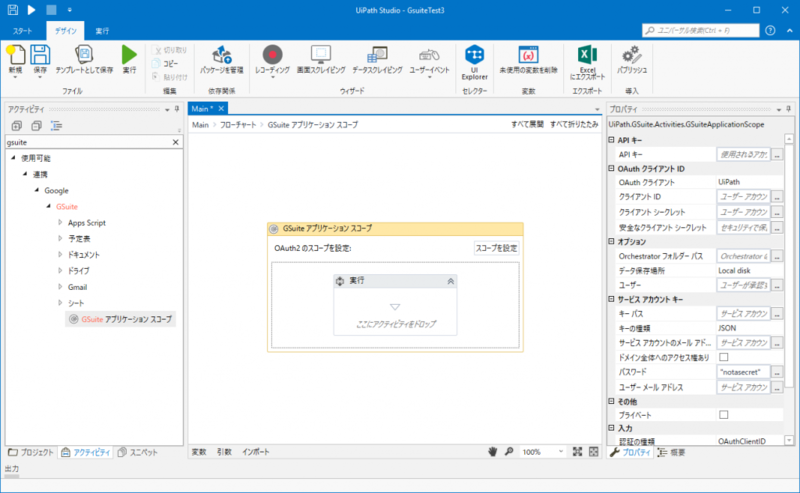
Task: Toggle the ドメイン全体へのアクセス権あり checkbox
Action: point(723,357)
